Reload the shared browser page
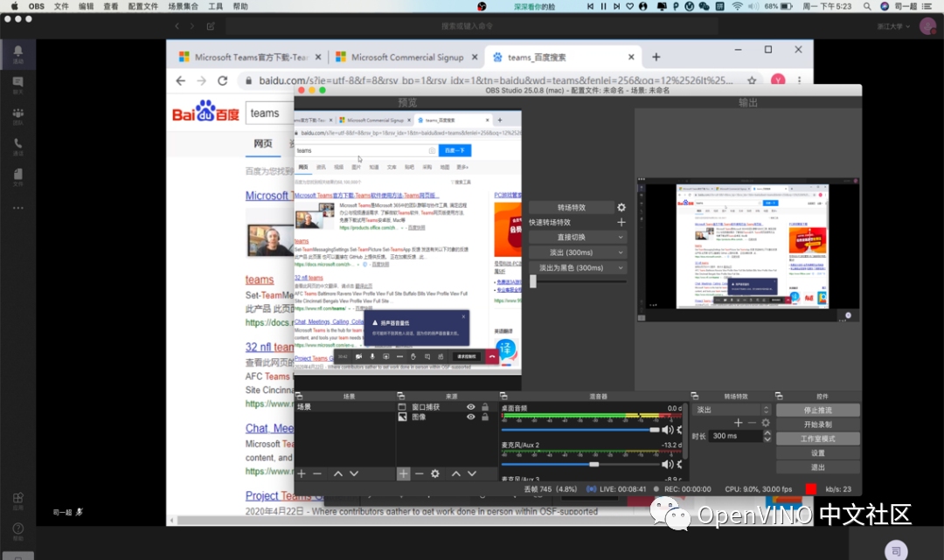The height and width of the screenshot is (560, 944). (223, 80)
